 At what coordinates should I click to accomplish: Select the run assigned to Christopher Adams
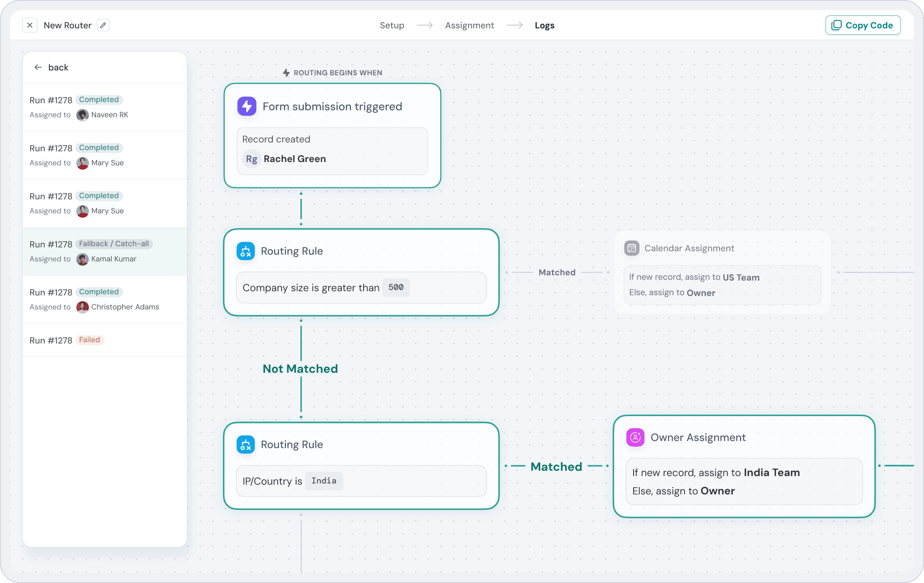pos(104,300)
